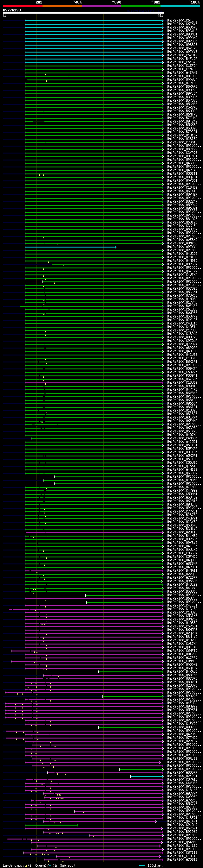Viewport: 203px width, 868px height.
Task: Click the white query sequence bar
Action: (x=83, y=13)
